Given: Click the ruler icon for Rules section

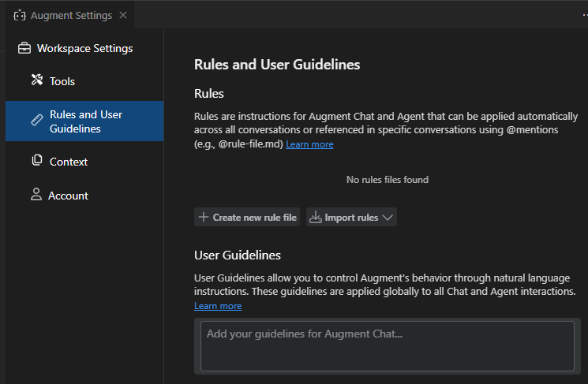Looking at the screenshot, I should [36, 121].
